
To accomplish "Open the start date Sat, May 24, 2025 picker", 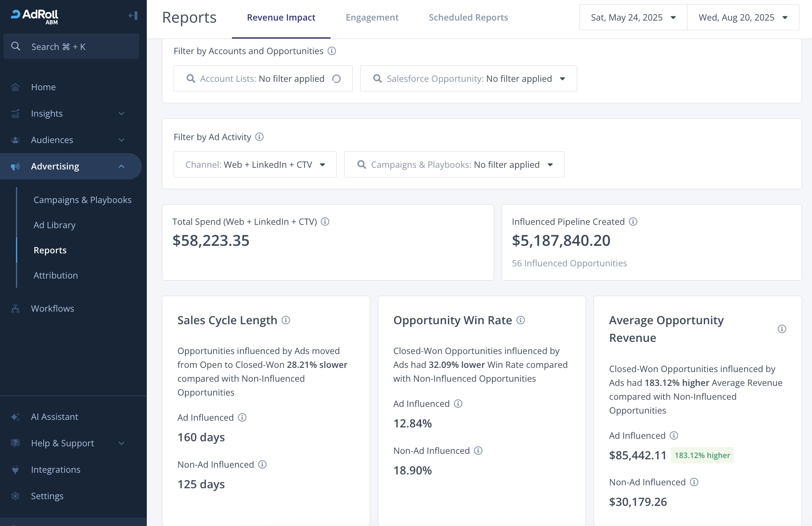I will tap(633, 18).
